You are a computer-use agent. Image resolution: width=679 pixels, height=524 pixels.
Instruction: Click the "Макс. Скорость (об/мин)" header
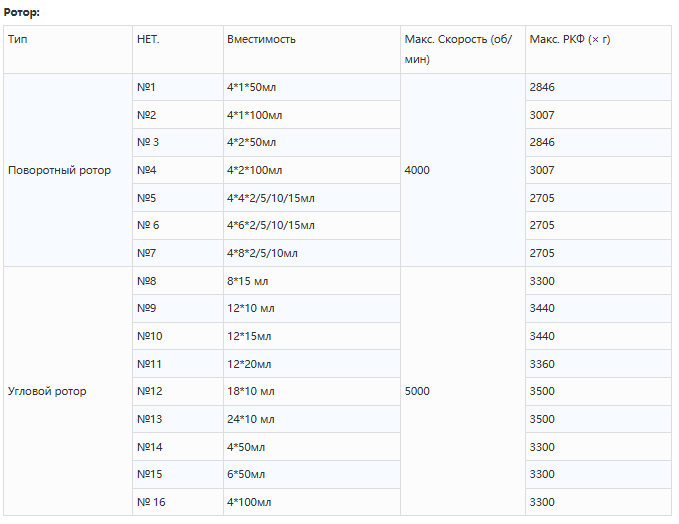tap(459, 49)
